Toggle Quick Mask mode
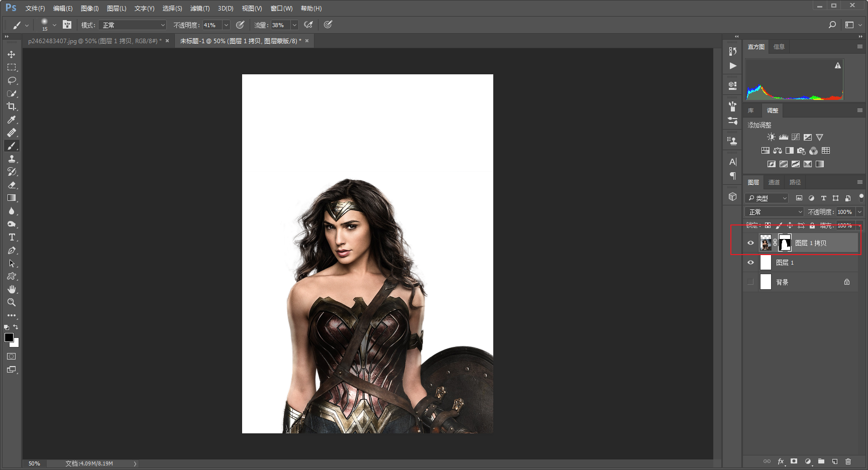The image size is (868, 470). (x=12, y=357)
